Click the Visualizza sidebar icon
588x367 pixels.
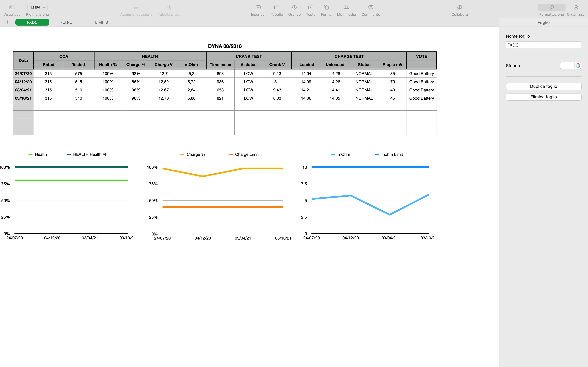coord(12,8)
